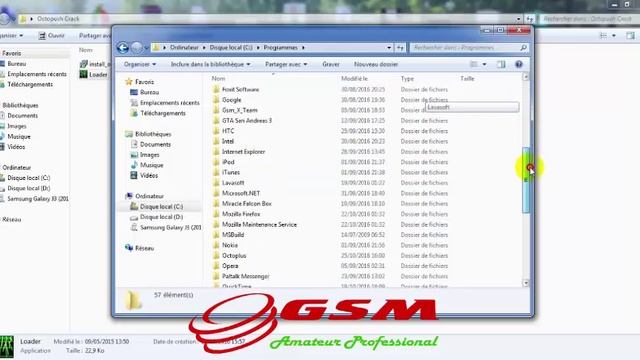Select the Intel folder

click(228, 142)
